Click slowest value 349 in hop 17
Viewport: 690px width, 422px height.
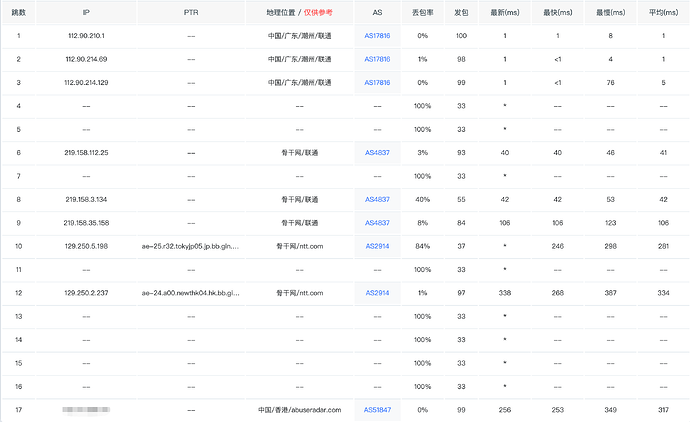tap(610, 410)
